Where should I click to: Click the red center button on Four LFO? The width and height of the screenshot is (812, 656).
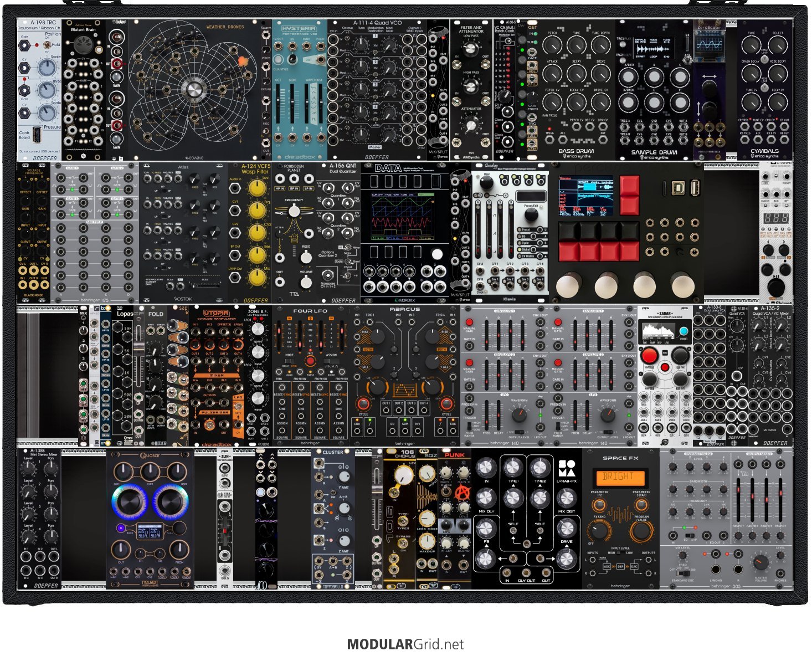[310, 361]
